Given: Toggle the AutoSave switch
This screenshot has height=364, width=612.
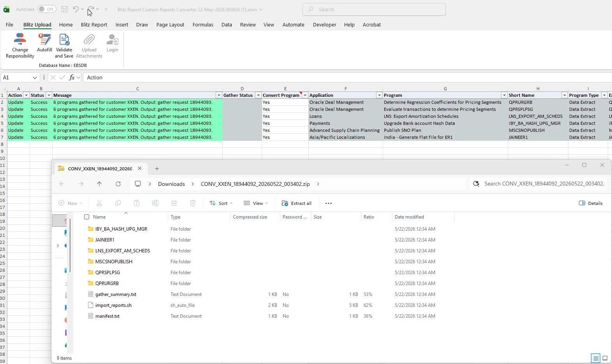Looking at the screenshot, I should click(x=47, y=9).
